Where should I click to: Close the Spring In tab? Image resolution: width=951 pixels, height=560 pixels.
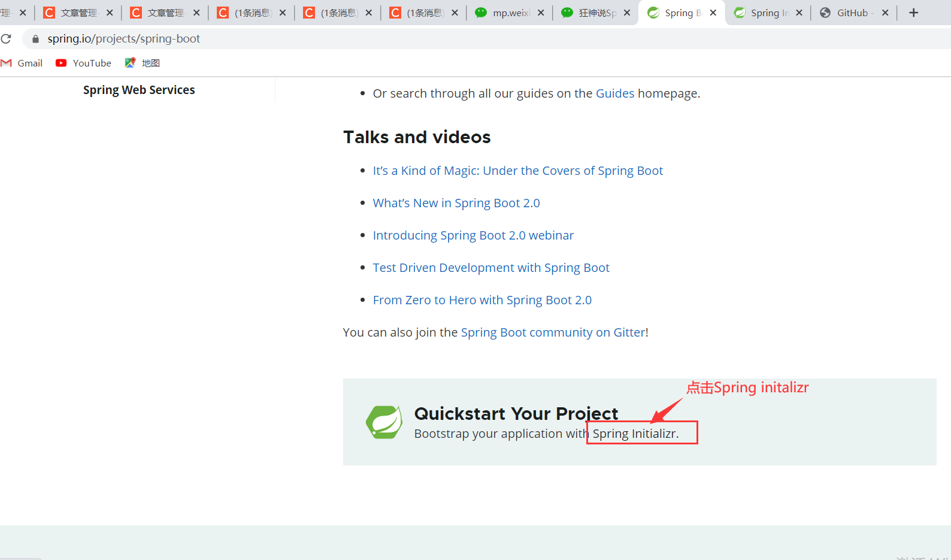click(799, 13)
